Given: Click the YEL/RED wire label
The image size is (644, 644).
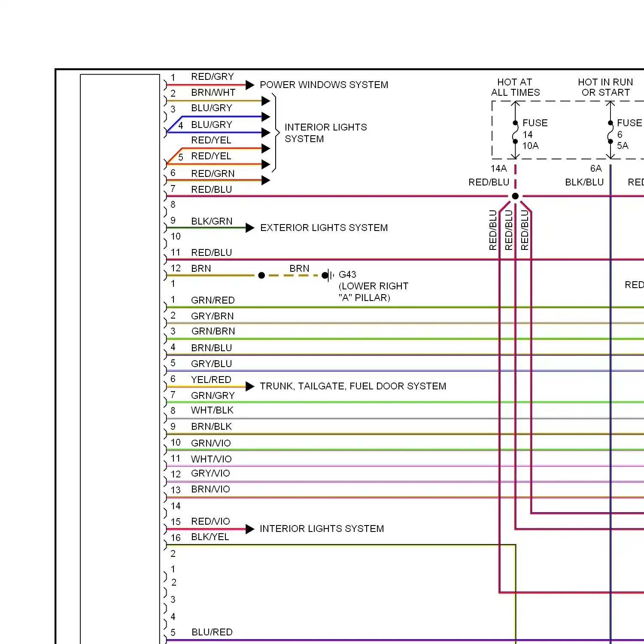Looking at the screenshot, I should pos(211,380).
